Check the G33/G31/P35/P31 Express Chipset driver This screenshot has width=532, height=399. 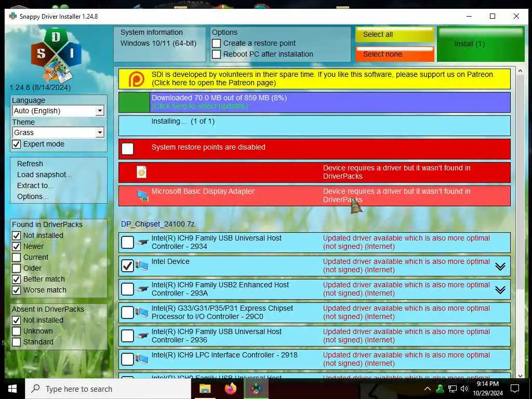coord(128,312)
